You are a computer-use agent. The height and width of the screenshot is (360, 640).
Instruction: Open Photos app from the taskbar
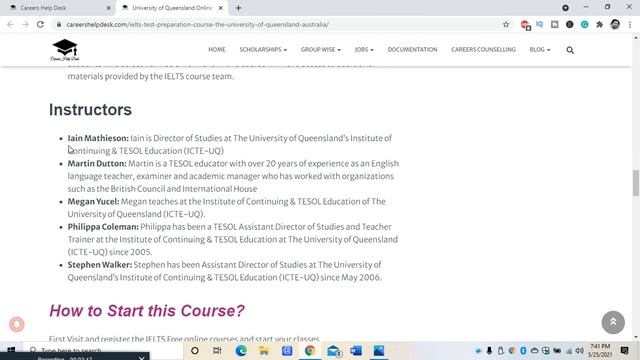click(379, 351)
